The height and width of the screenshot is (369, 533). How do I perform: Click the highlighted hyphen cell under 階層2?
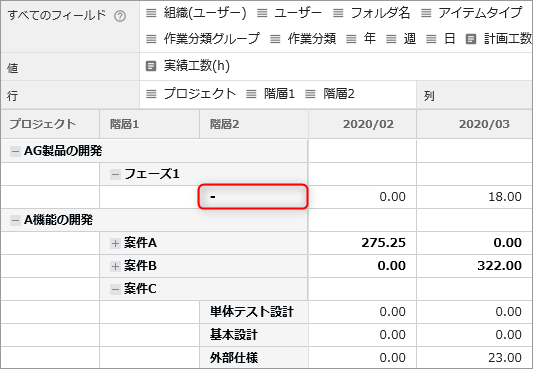click(253, 196)
